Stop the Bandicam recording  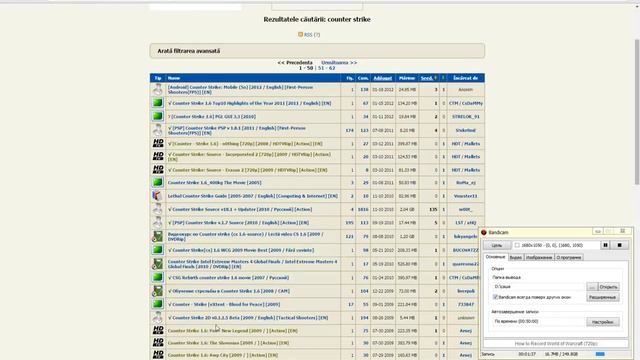[x=619, y=245]
